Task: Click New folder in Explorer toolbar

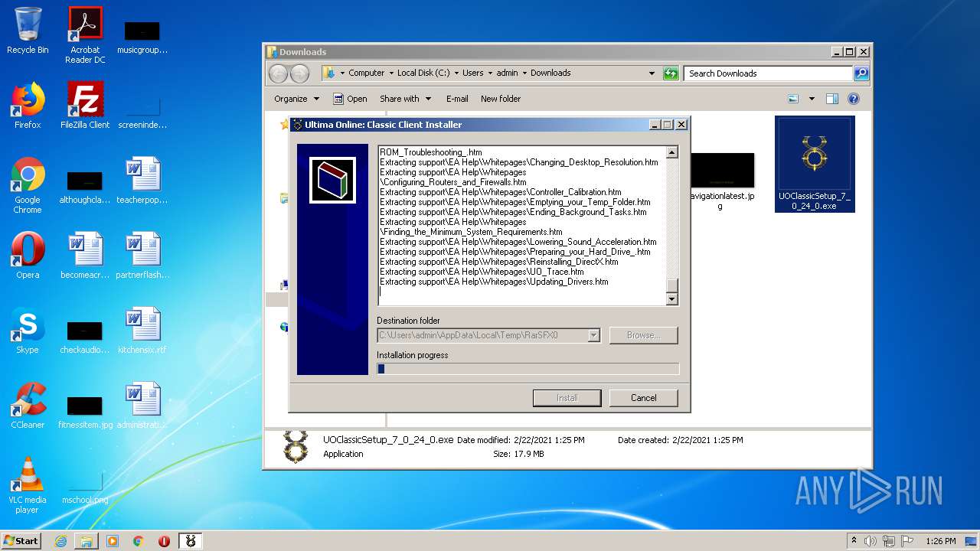Action: 501,99
